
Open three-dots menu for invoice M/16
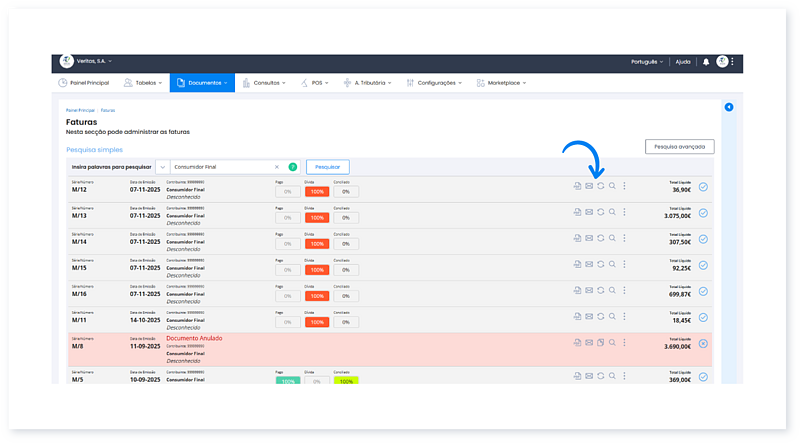point(625,291)
